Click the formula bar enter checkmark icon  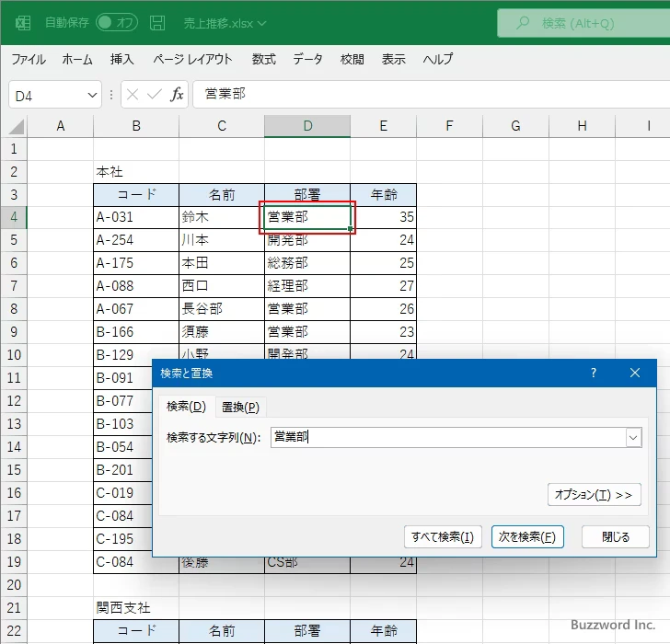154,94
